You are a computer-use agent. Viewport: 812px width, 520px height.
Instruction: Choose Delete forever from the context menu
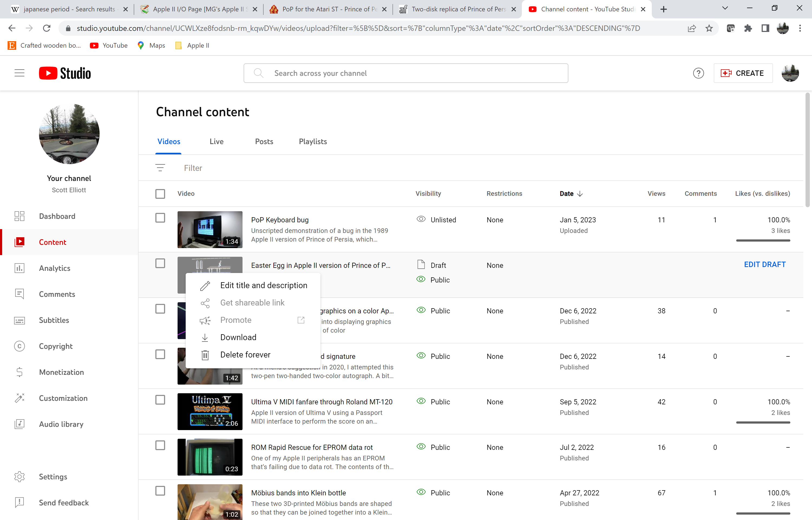(253, 355)
